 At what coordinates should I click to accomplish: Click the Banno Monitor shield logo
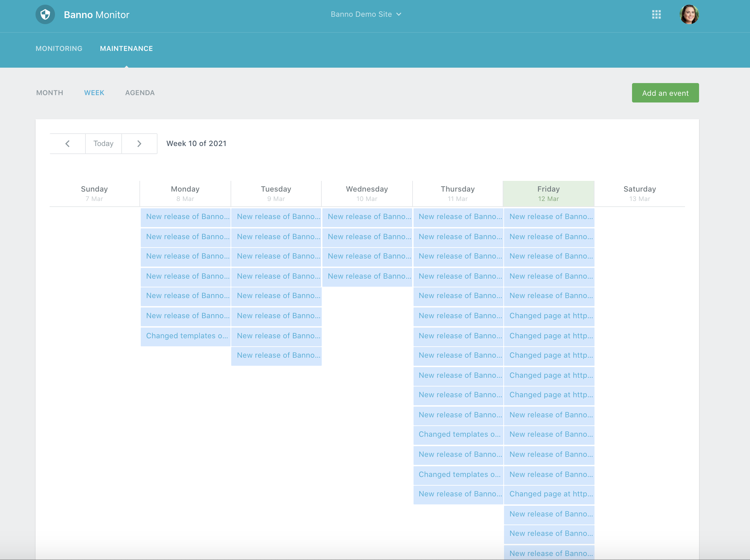(x=45, y=14)
